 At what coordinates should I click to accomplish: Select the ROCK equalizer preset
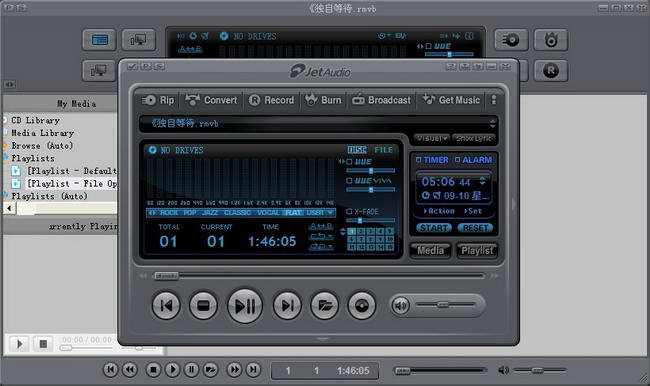(169, 213)
